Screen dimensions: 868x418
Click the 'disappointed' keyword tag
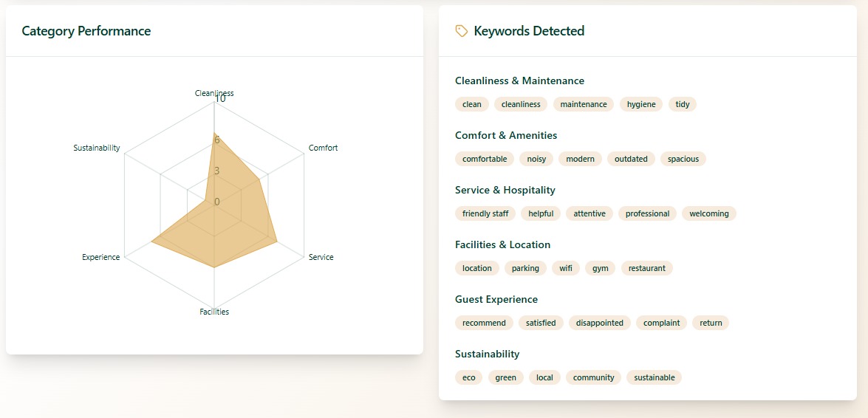(599, 323)
